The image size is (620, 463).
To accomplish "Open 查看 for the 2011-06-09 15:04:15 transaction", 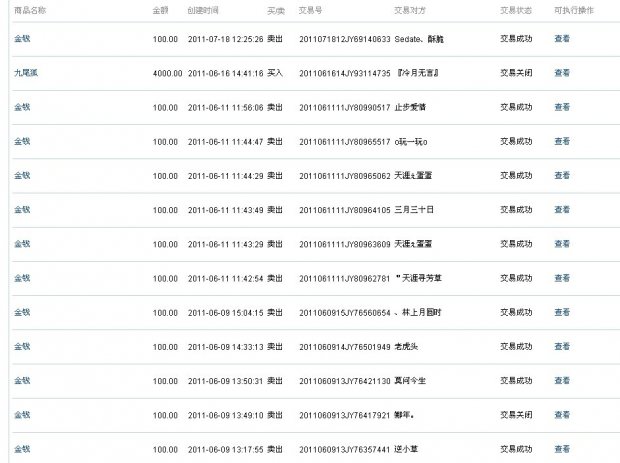I will tap(562, 312).
